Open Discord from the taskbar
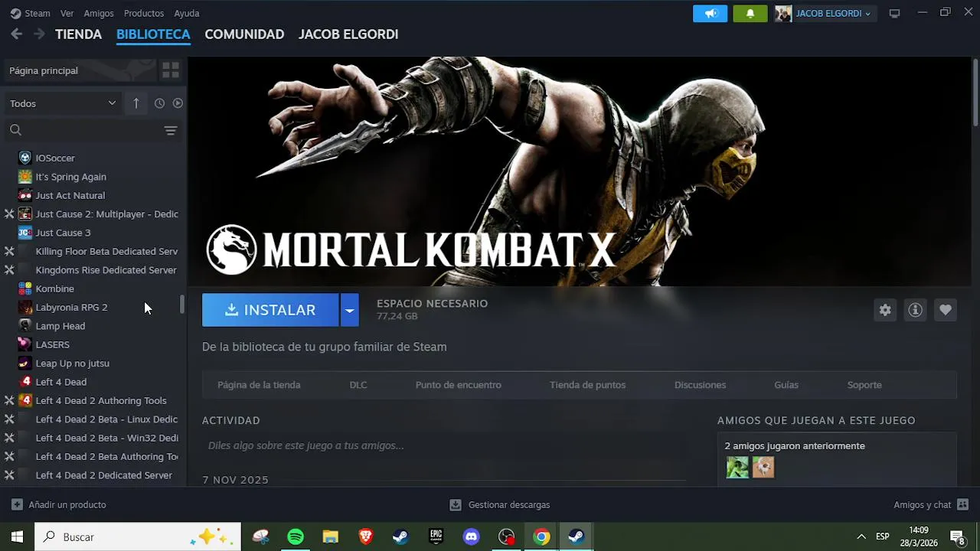Image resolution: width=980 pixels, height=551 pixels. pyautogui.click(x=471, y=536)
